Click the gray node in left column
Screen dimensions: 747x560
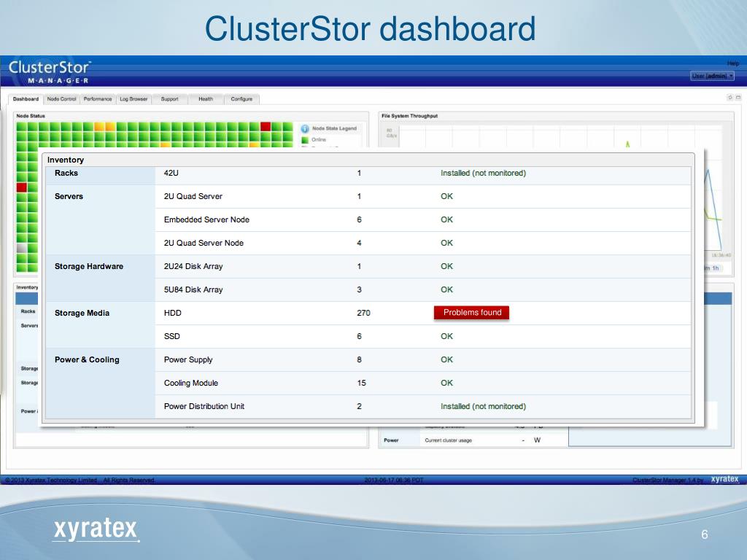click(x=21, y=248)
